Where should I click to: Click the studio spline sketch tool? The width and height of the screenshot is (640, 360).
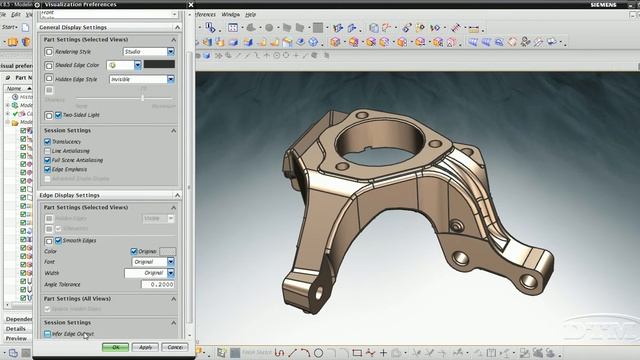click(370, 353)
